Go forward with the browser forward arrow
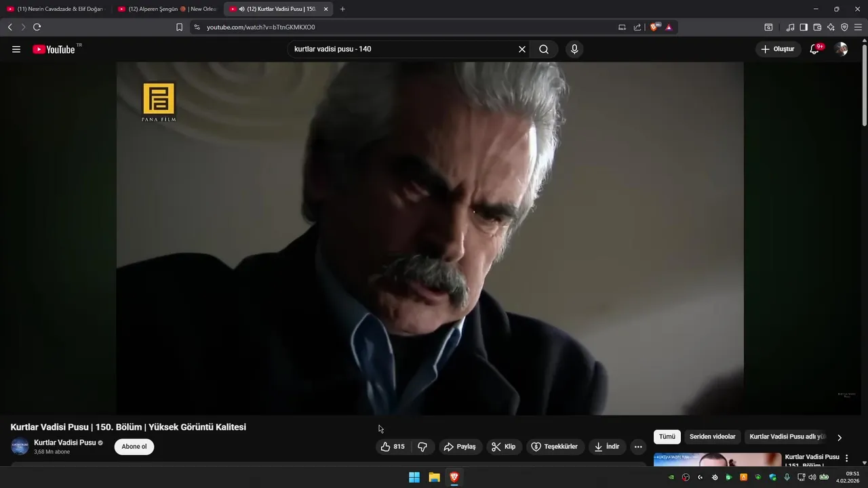 click(x=23, y=27)
